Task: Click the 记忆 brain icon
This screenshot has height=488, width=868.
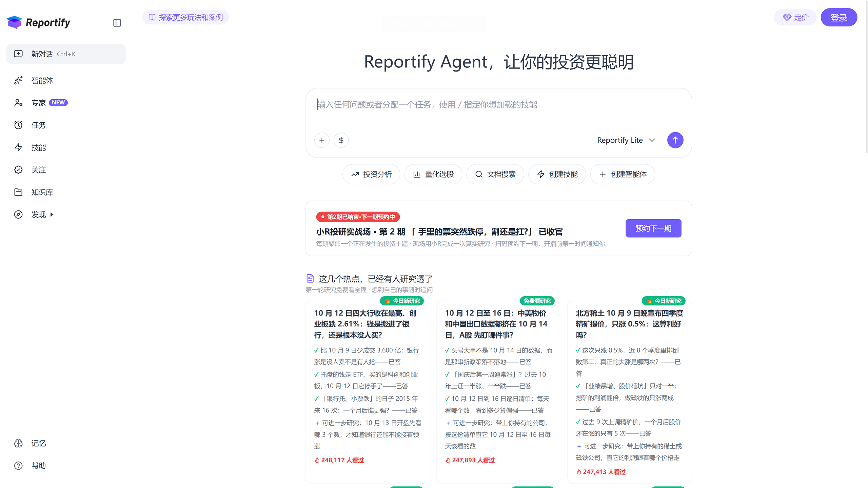Action: point(18,443)
